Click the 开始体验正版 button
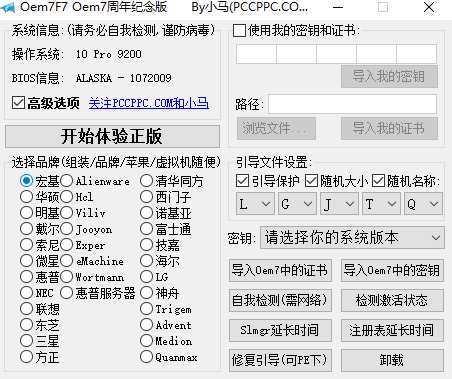Viewport: 452px width, 379px height. [112, 136]
